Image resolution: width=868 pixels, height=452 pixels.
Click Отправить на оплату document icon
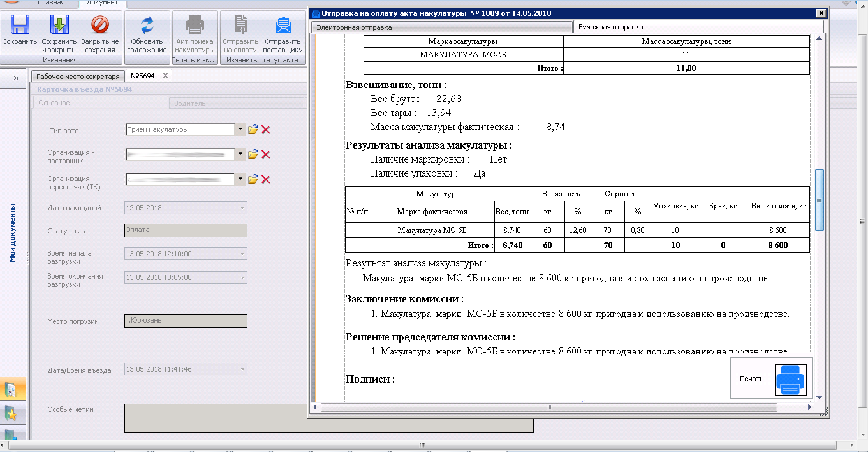coord(240,25)
